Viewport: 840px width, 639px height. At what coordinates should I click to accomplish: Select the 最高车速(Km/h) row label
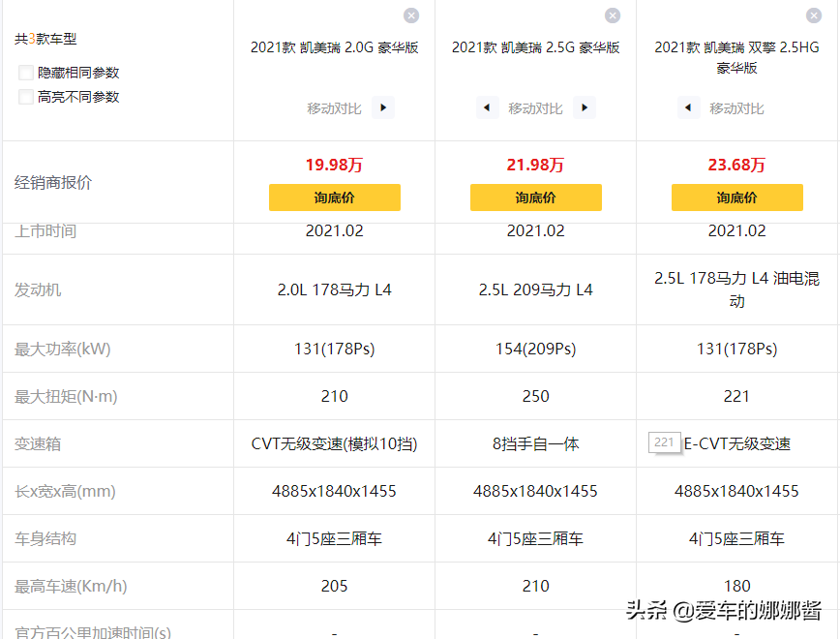pos(71,587)
